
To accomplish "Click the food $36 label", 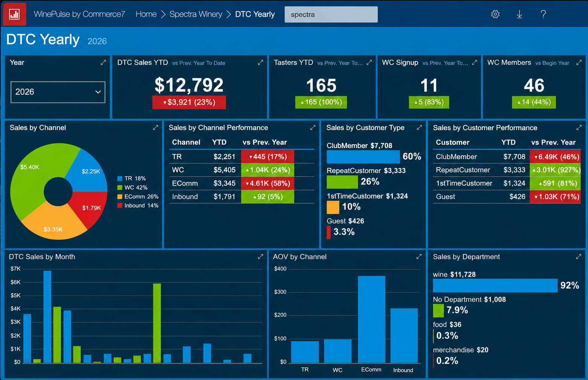I will point(447,325).
